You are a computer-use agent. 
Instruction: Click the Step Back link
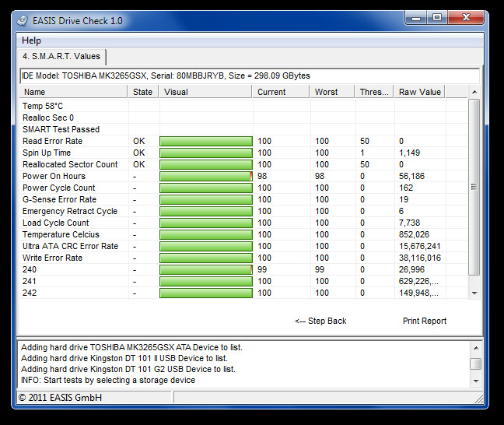[x=320, y=321]
